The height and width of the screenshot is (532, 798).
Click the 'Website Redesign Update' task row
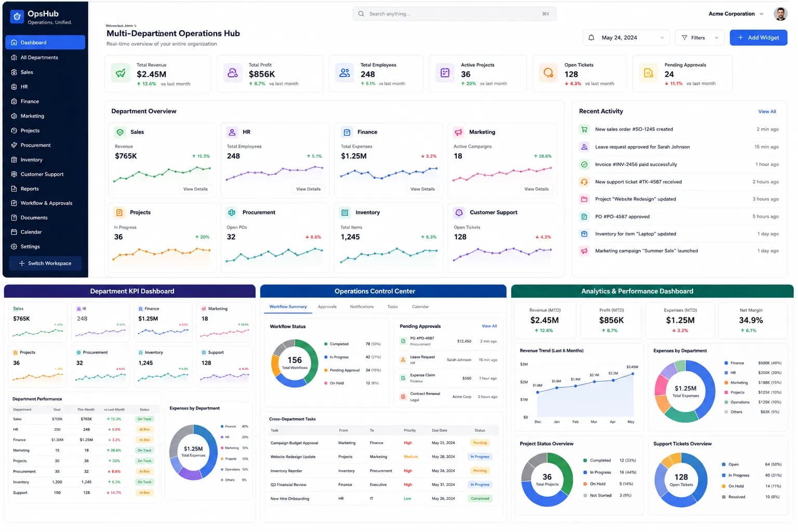click(x=383, y=457)
